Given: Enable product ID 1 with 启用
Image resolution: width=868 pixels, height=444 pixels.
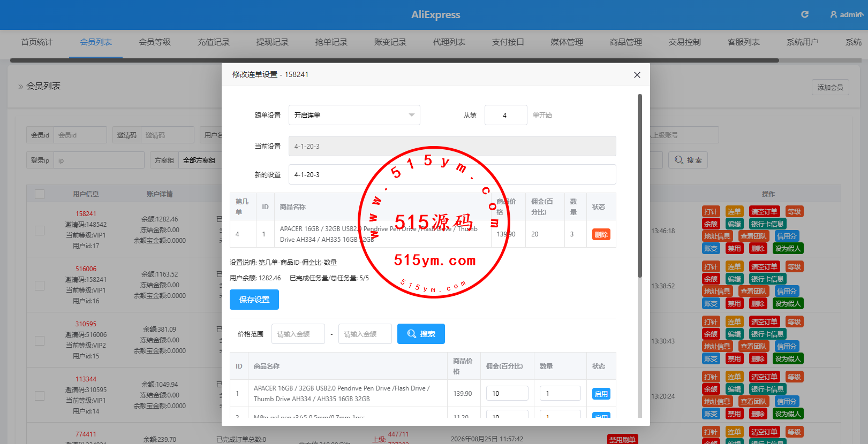Looking at the screenshot, I should (601, 394).
